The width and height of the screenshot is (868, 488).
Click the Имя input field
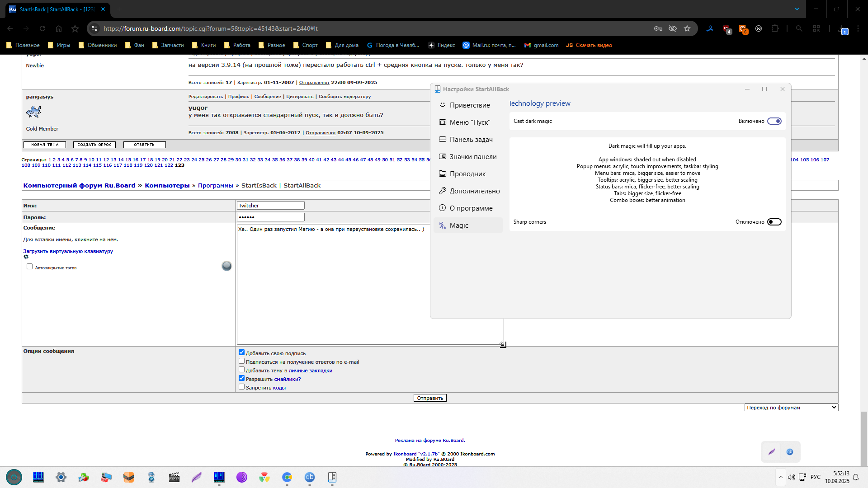click(x=270, y=206)
